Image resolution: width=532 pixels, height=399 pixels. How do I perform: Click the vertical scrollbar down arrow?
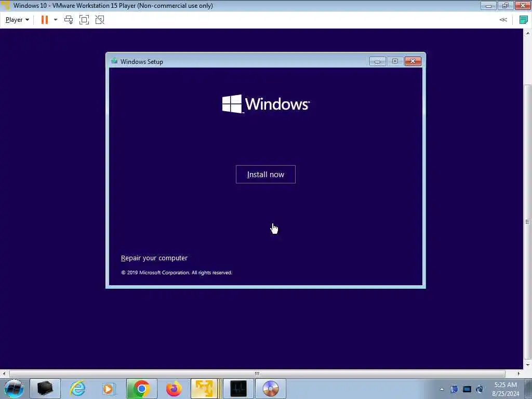pyautogui.click(x=528, y=365)
